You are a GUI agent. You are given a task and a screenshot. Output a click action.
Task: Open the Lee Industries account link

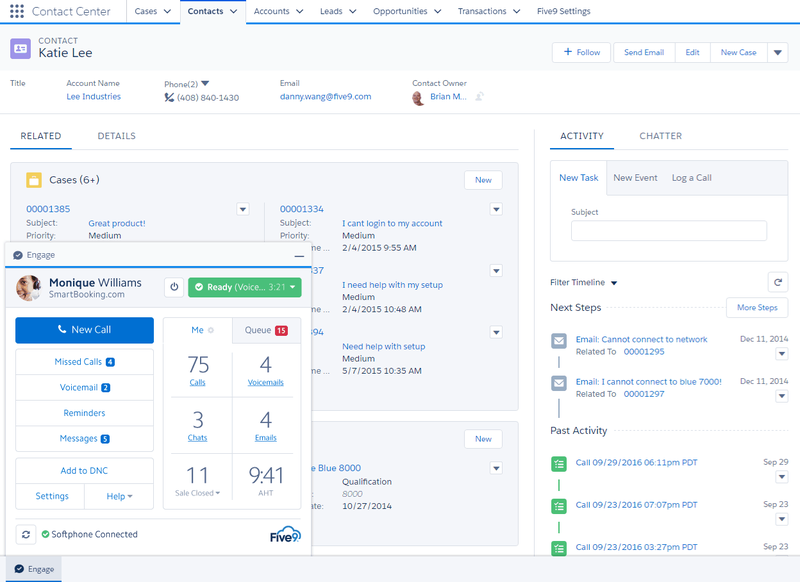click(93, 97)
